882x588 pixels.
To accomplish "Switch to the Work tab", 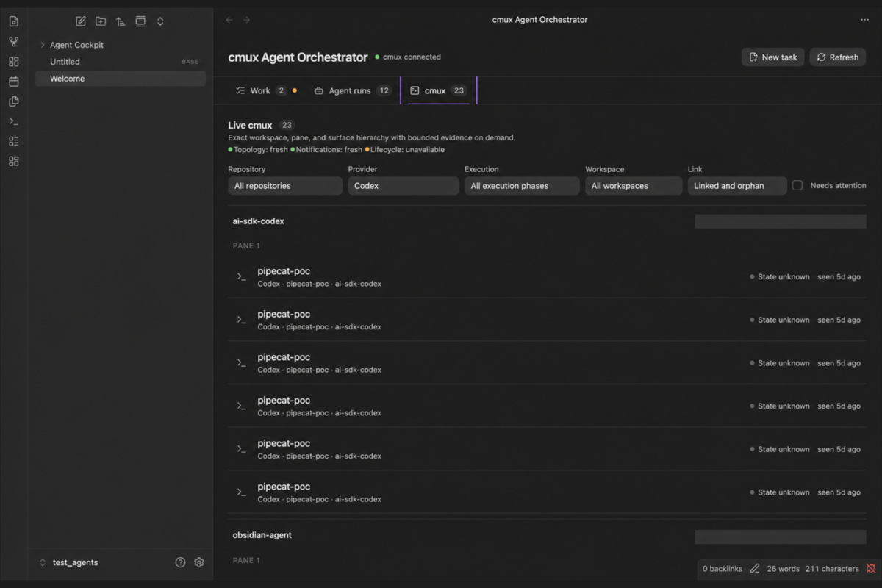I will pyautogui.click(x=266, y=90).
